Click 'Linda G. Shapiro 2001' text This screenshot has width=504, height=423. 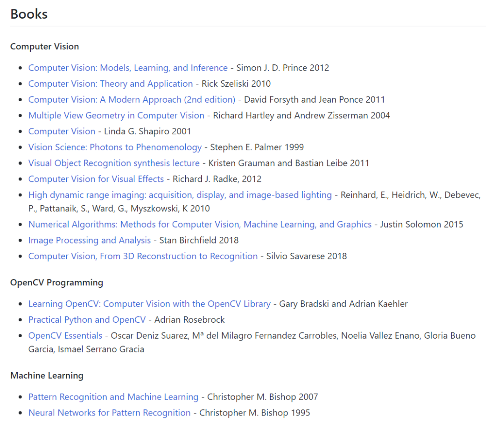click(x=147, y=132)
